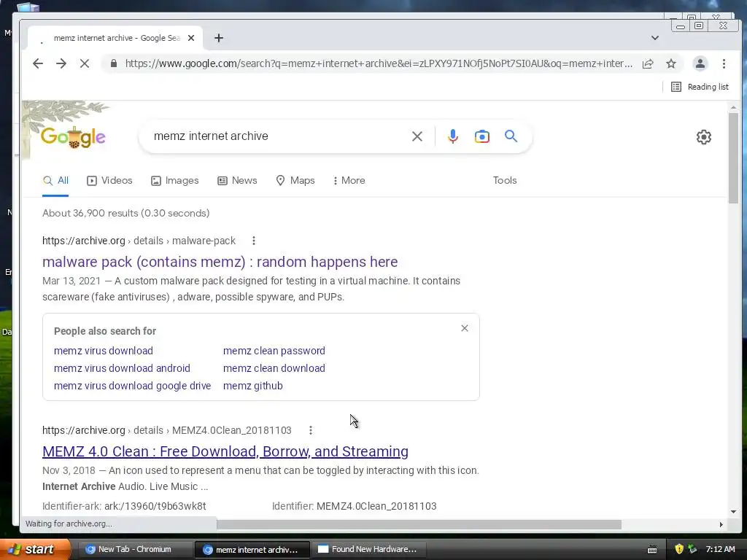Open the Chromium three-dot menu

tap(724, 64)
